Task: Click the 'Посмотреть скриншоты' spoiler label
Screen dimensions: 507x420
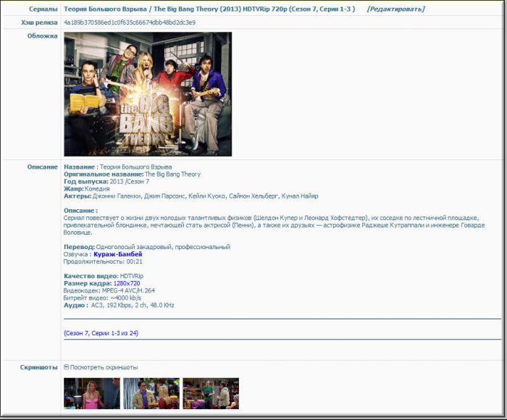Action: pyautogui.click(x=104, y=367)
